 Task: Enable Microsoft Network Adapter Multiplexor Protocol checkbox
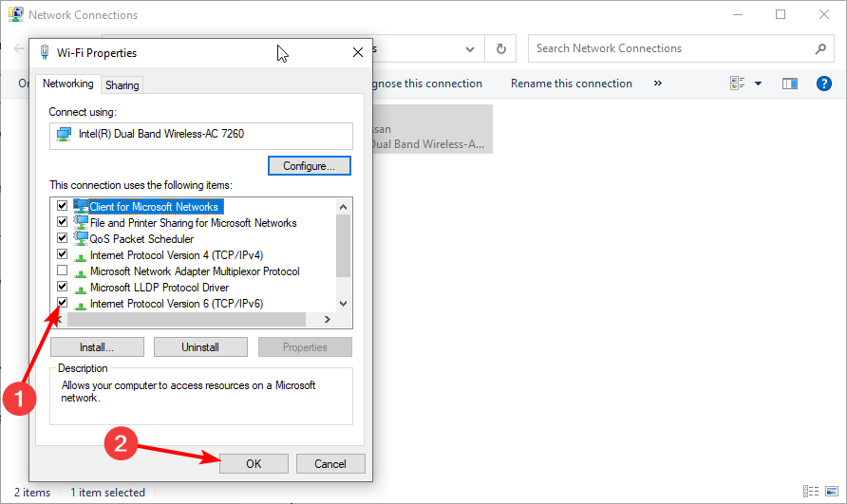62,271
